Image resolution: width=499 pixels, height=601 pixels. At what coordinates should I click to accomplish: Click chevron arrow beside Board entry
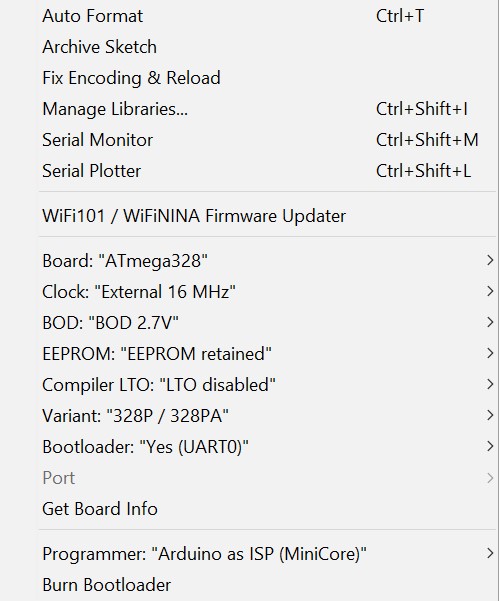pyautogui.click(x=490, y=261)
